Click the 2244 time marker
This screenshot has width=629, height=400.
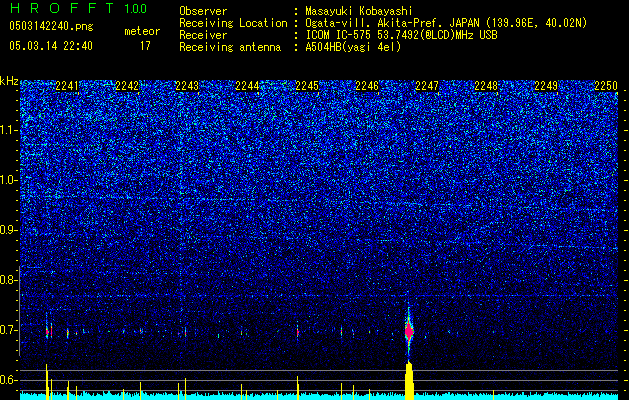[247, 86]
